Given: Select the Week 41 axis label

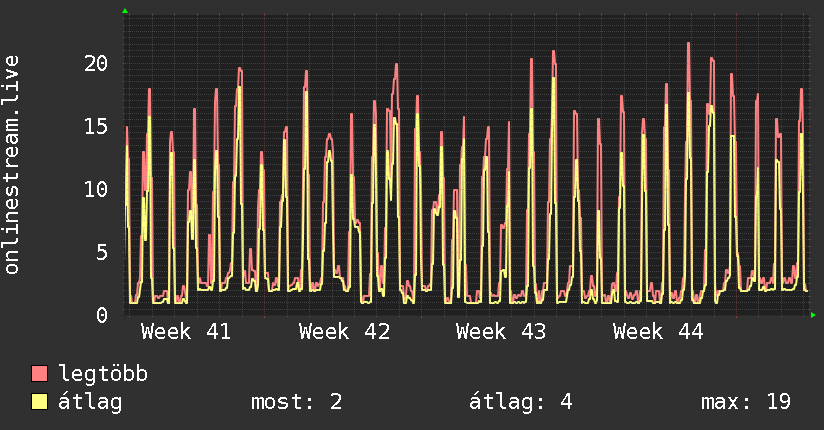Looking at the screenshot, I should point(186,332).
